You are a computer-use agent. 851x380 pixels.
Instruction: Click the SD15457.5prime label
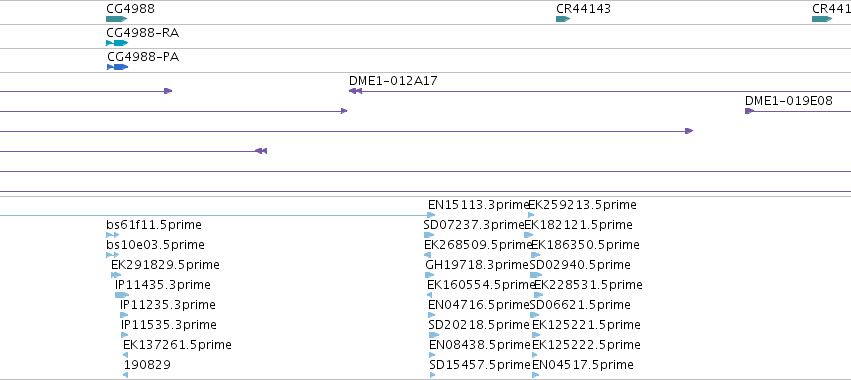(x=480, y=364)
